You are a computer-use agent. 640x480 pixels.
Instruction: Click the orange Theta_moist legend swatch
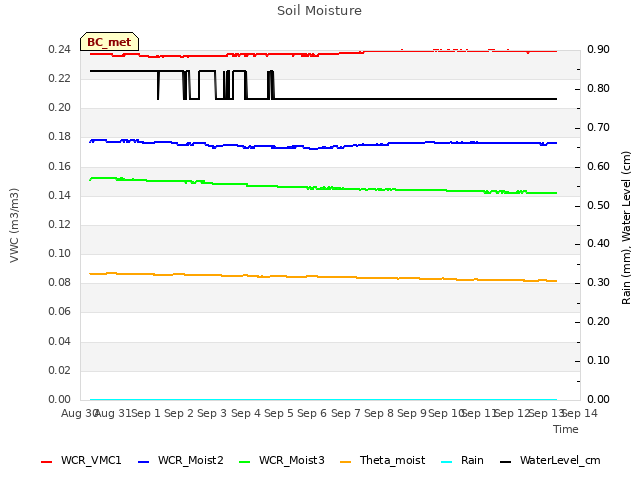click(345, 462)
